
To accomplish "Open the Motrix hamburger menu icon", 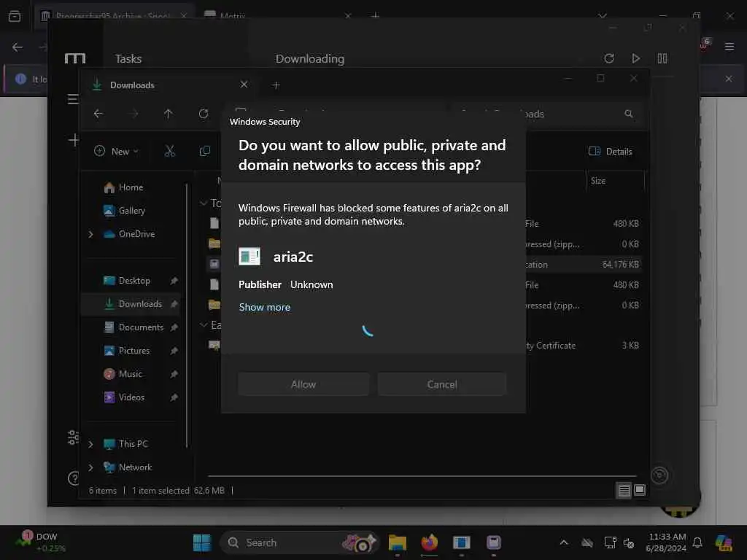I will (73, 99).
